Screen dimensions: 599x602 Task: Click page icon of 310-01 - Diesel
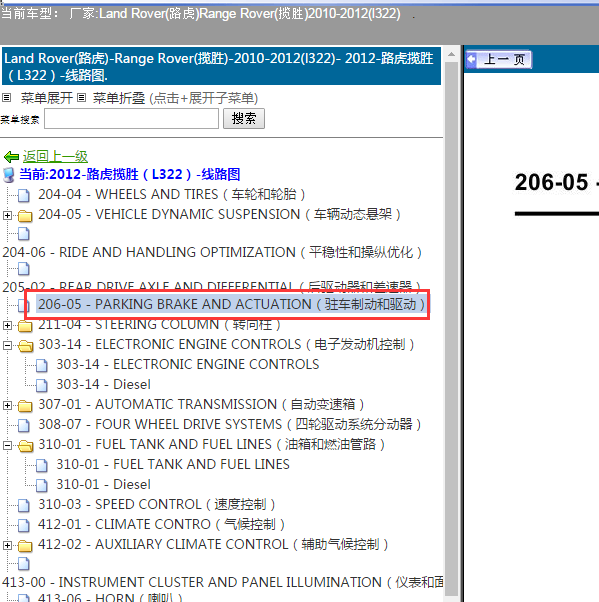click(42, 486)
